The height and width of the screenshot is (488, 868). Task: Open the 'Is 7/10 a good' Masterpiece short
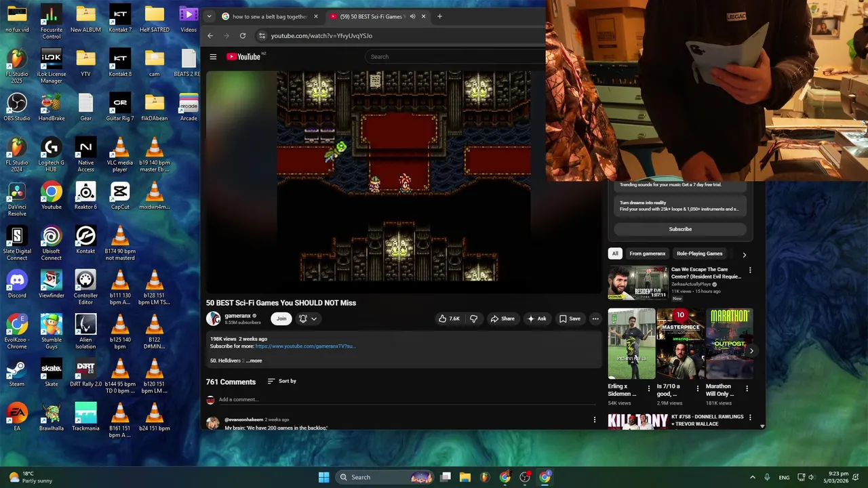[680, 344]
